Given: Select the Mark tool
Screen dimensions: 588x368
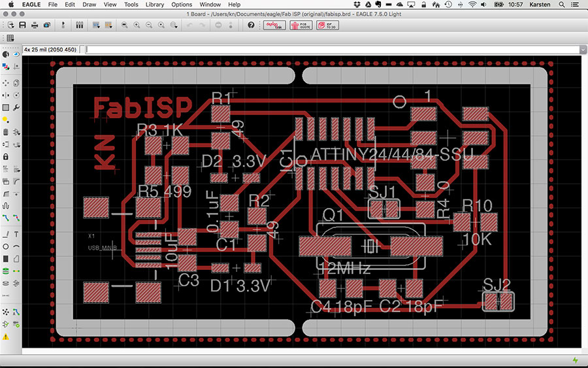Looking at the screenshot, I should 16,67.
